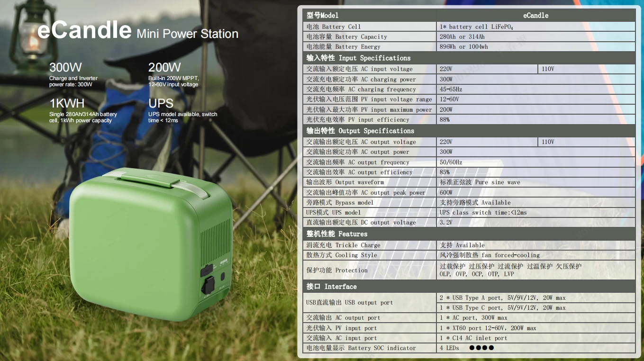The height and width of the screenshot is (361, 644).
Task: Click "Single 280Ah/314Ah battery cell" description
Action: [83, 117]
